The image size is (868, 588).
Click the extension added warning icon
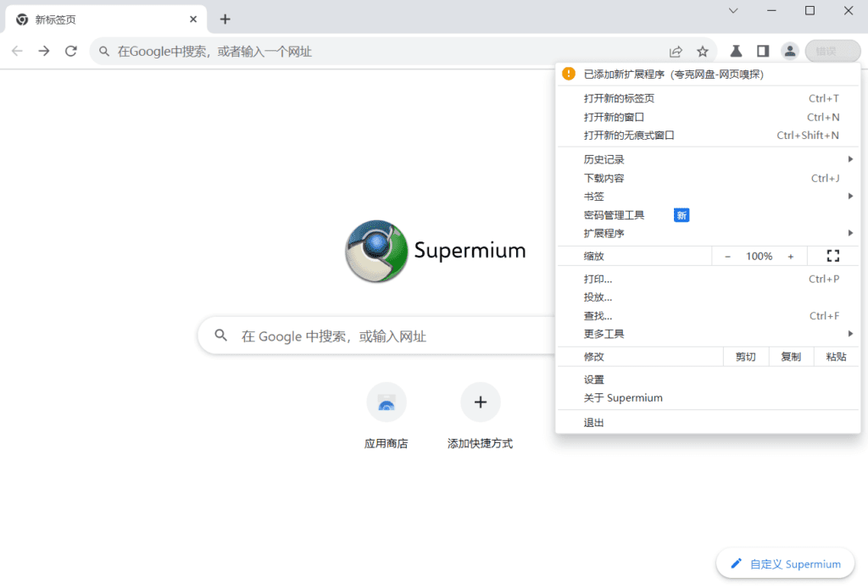point(569,74)
